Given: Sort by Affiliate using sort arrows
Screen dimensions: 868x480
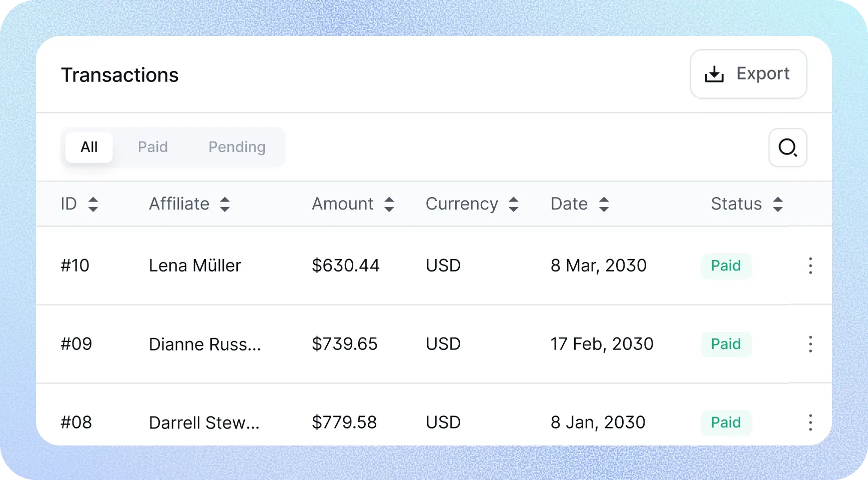Looking at the screenshot, I should click(225, 204).
